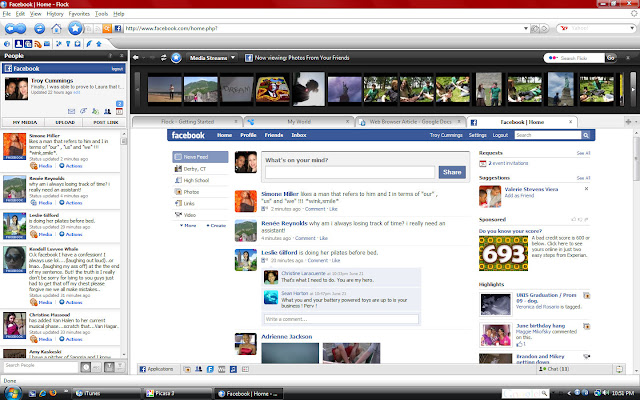Click the UPLOAD button in People sidebar
This screenshot has height=400, width=640.
click(x=65, y=122)
